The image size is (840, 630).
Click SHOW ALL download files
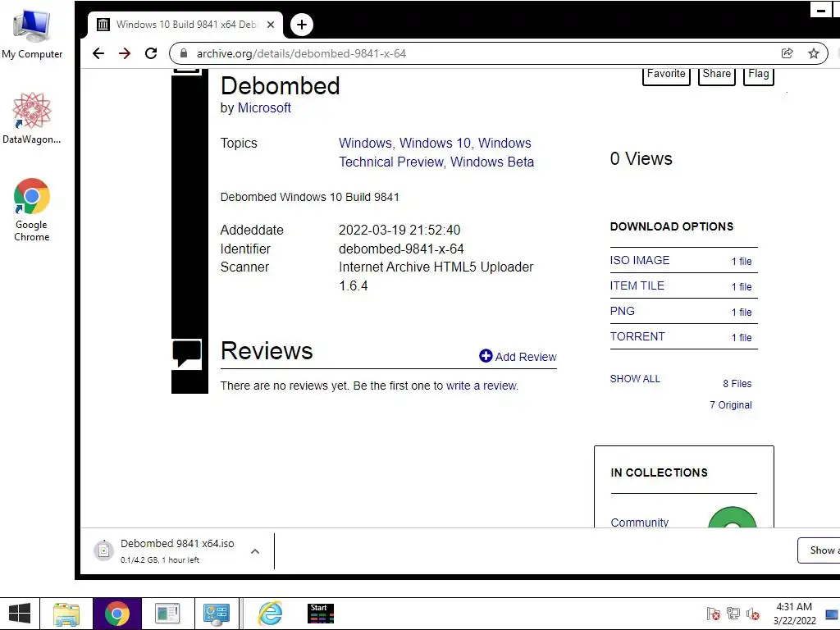(635, 379)
